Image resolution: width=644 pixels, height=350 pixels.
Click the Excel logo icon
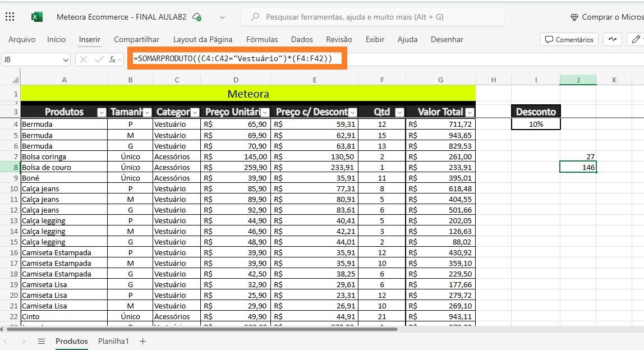pyautogui.click(x=37, y=17)
